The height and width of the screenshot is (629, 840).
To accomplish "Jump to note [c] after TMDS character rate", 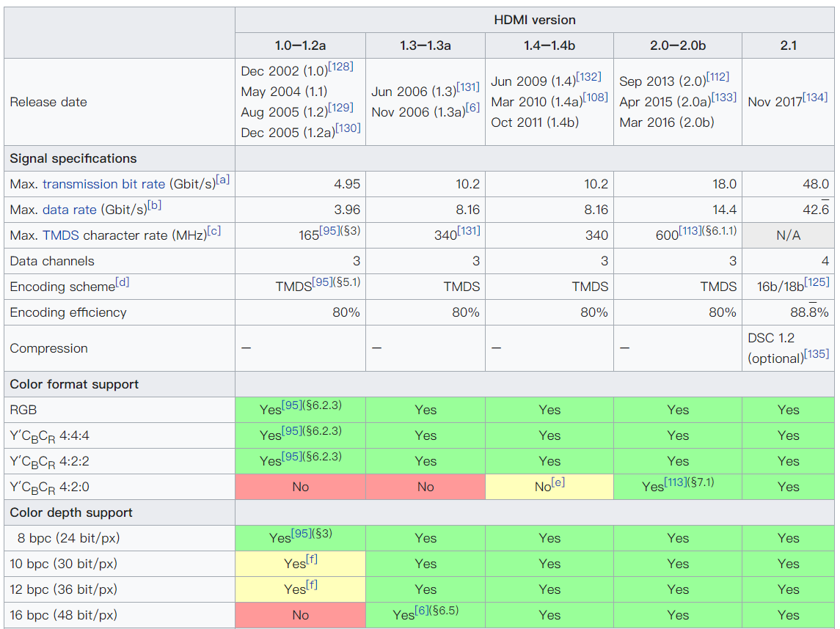I will point(213,231).
